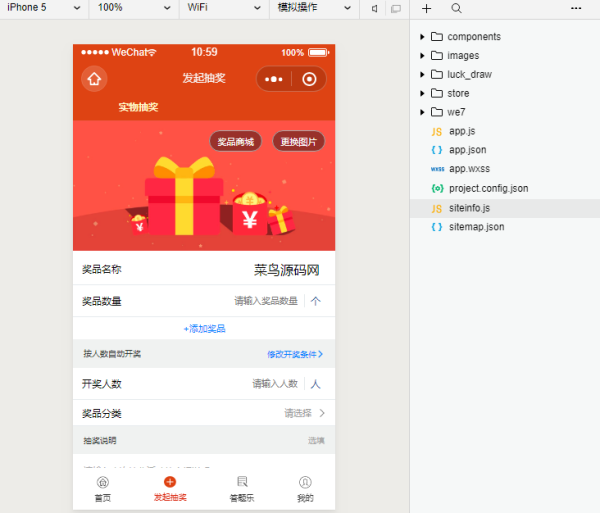The image size is (600, 513).
Task: Click the braces icon beside app.json
Action: pos(437,150)
